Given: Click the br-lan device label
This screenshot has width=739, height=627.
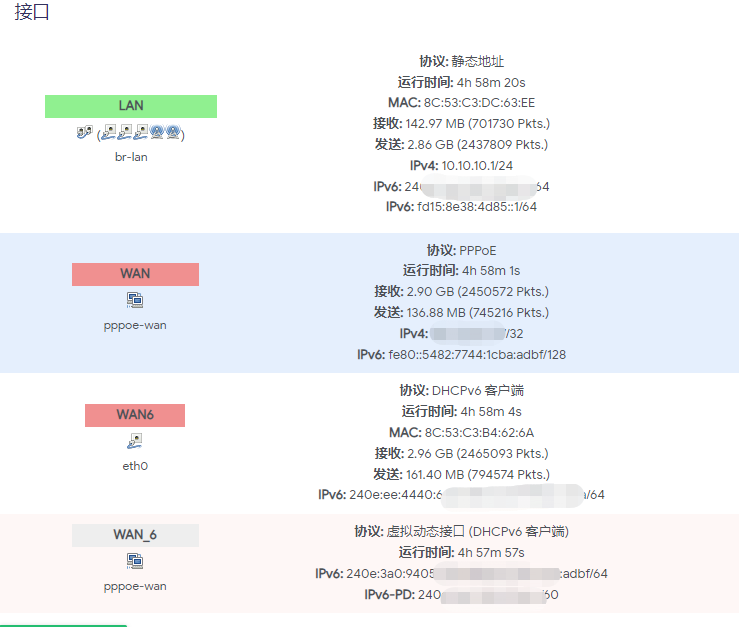Looking at the screenshot, I should (x=131, y=157).
